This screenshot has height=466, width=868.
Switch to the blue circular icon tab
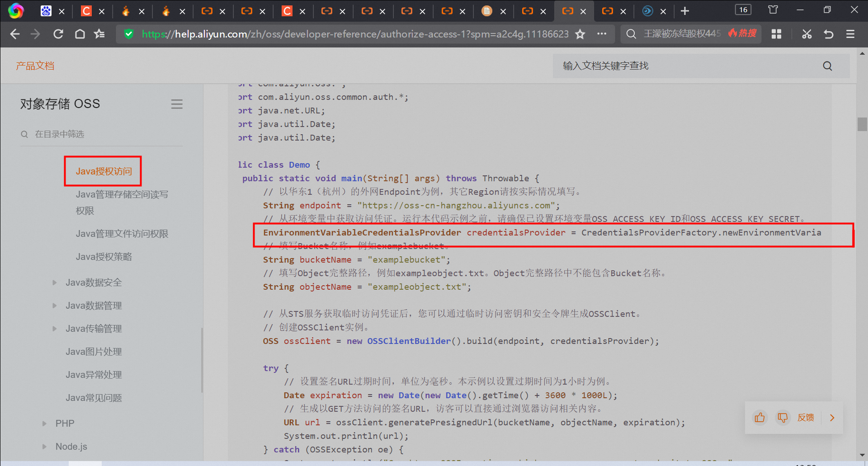(x=647, y=11)
